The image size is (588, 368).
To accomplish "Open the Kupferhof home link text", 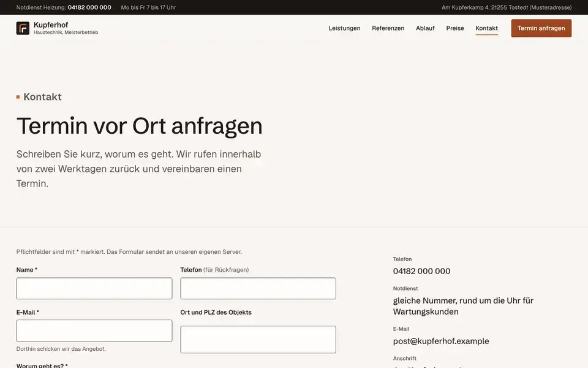I will 51,25.
